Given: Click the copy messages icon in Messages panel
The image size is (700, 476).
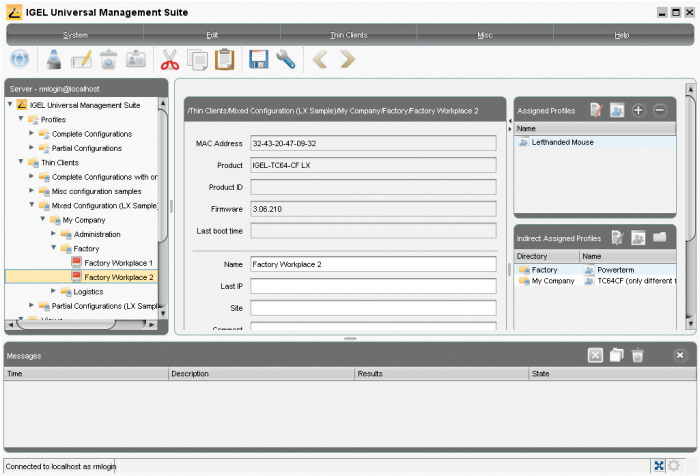Looking at the screenshot, I should pyautogui.click(x=617, y=355).
